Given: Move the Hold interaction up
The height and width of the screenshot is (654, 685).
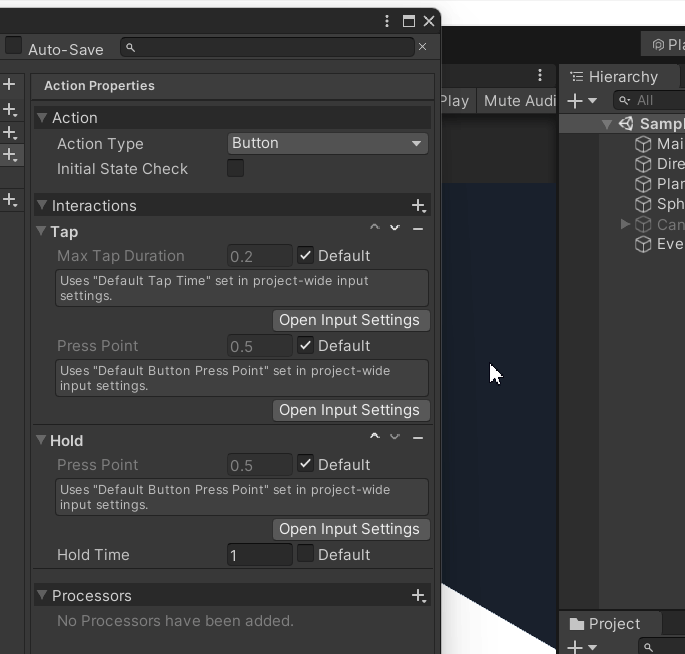Looking at the screenshot, I should pyautogui.click(x=374, y=436).
